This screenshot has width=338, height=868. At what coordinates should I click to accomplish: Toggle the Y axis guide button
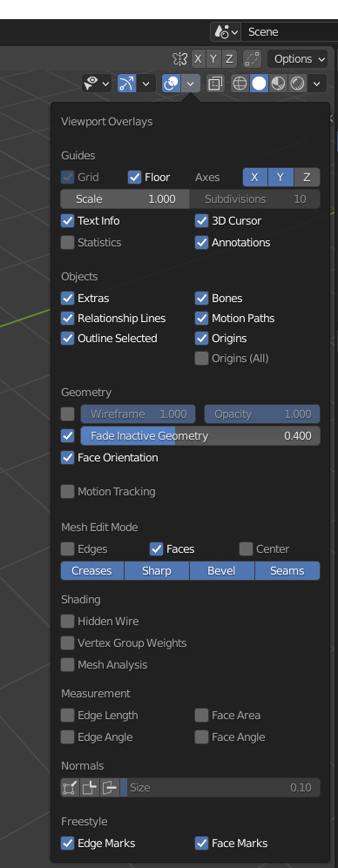[x=281, y=177]
